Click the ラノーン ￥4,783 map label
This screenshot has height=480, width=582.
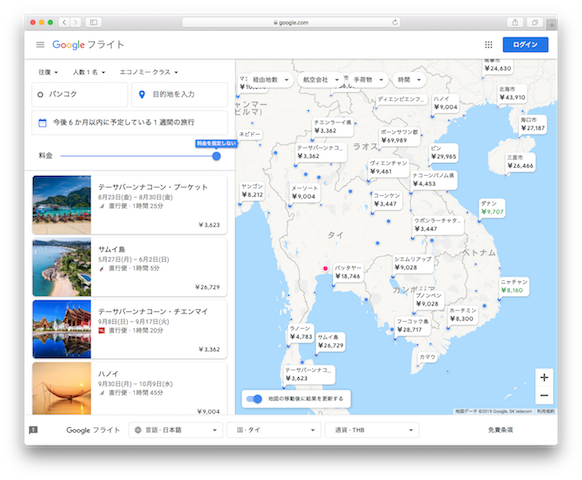[x=301, y=333]
